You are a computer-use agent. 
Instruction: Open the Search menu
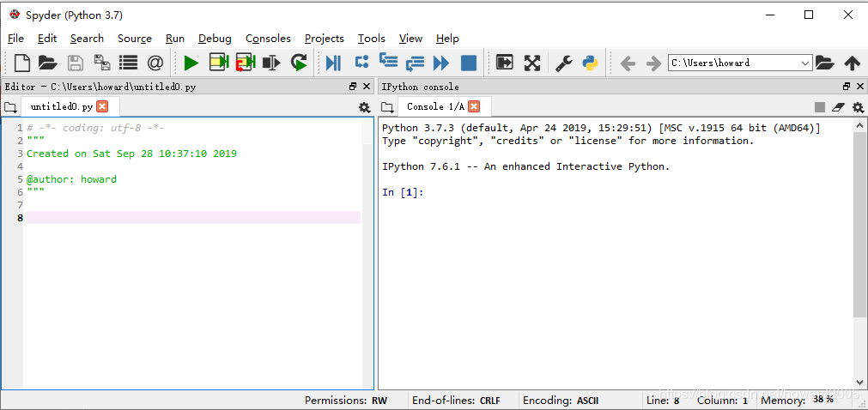coord(87,39)
